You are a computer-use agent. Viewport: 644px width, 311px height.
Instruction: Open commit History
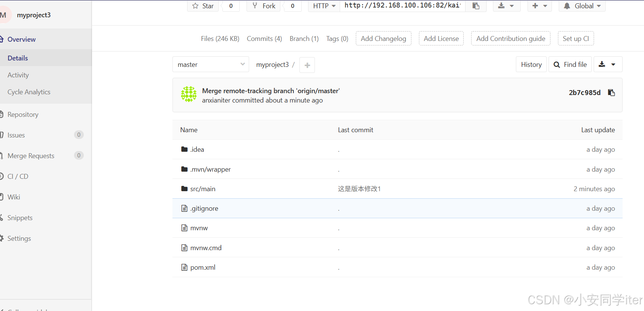pyautogui.click(x=531, y=65)
